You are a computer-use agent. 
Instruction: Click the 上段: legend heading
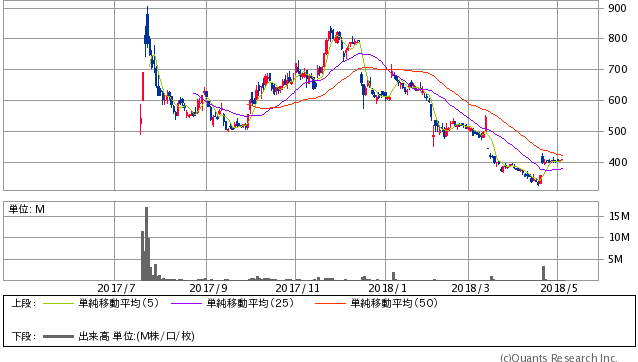click(x=24, y=303)
